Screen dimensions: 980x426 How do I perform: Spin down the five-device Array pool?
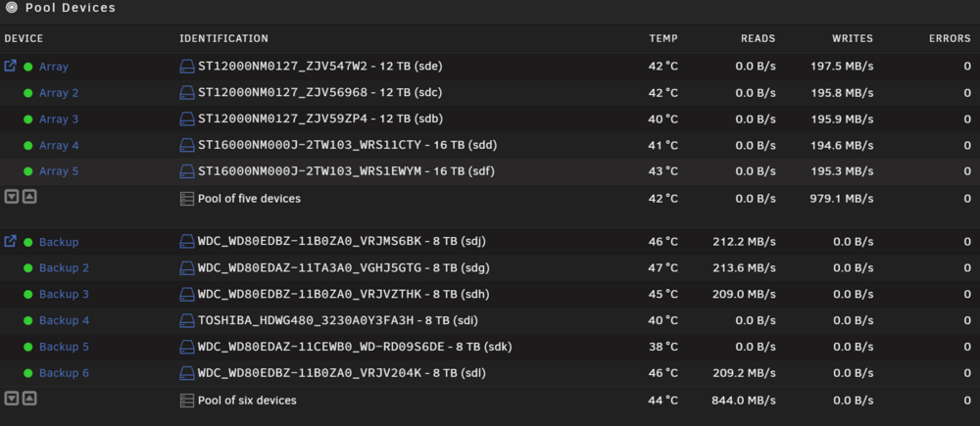11,197
